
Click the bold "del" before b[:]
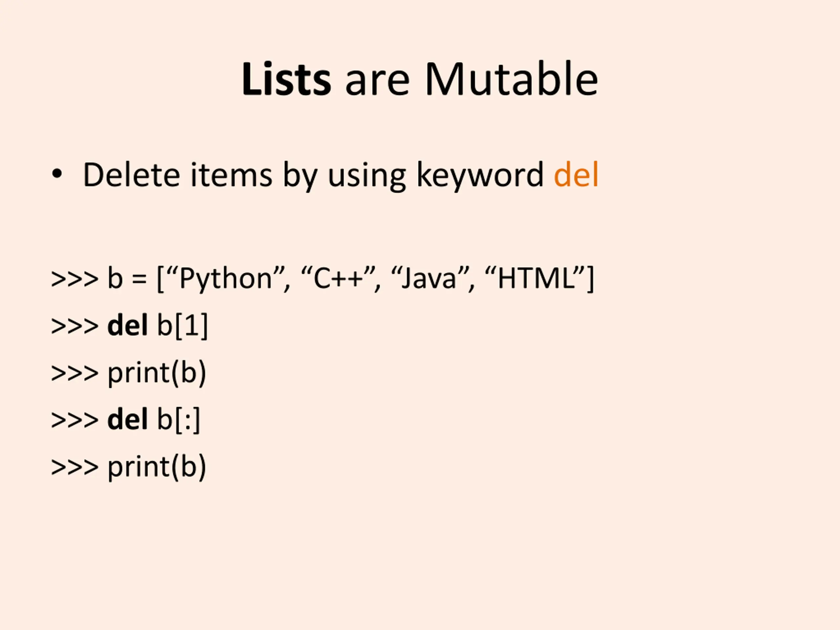click(127, 420)
